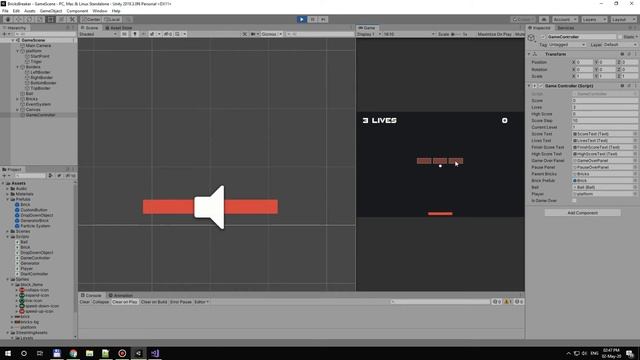
Task: Toggle scene lighting bulb icon
Action: pyautogui.click(x=135, y=34)
